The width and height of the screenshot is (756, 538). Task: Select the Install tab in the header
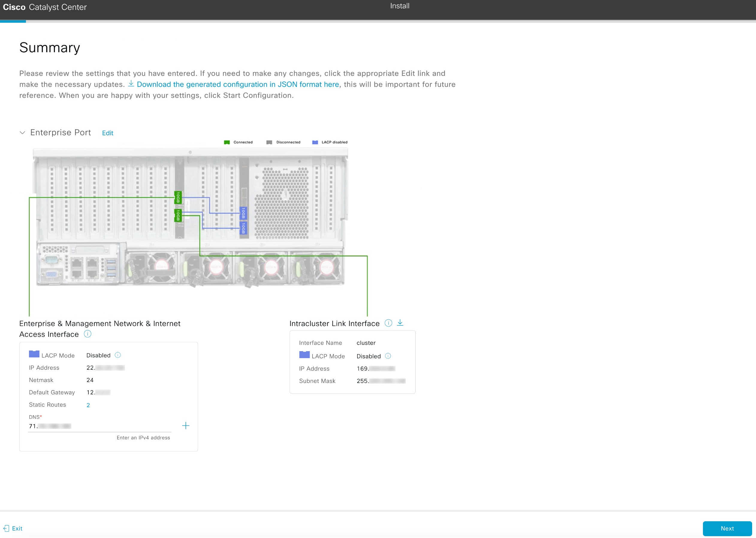(399, 6)
